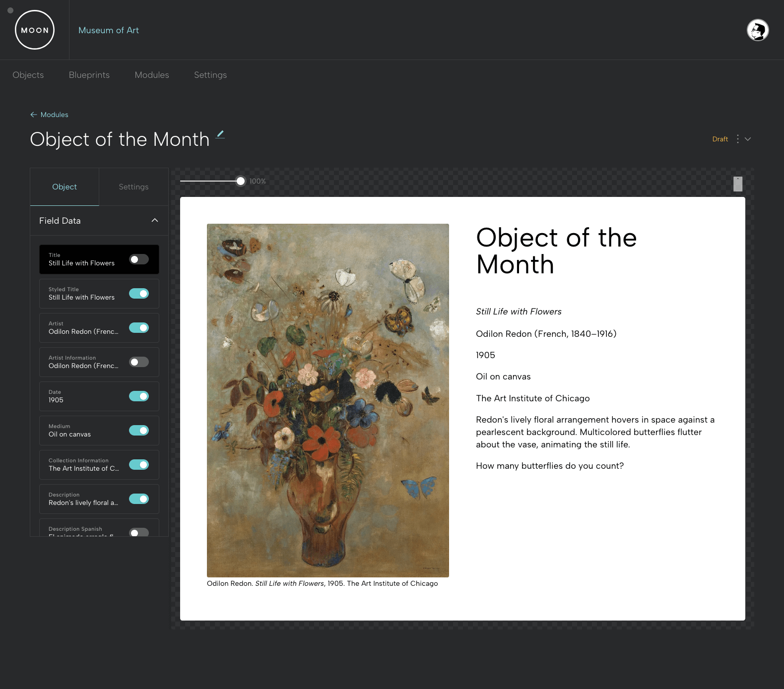
Task: Open the Modules menu item
Action: tap(152, 75)
